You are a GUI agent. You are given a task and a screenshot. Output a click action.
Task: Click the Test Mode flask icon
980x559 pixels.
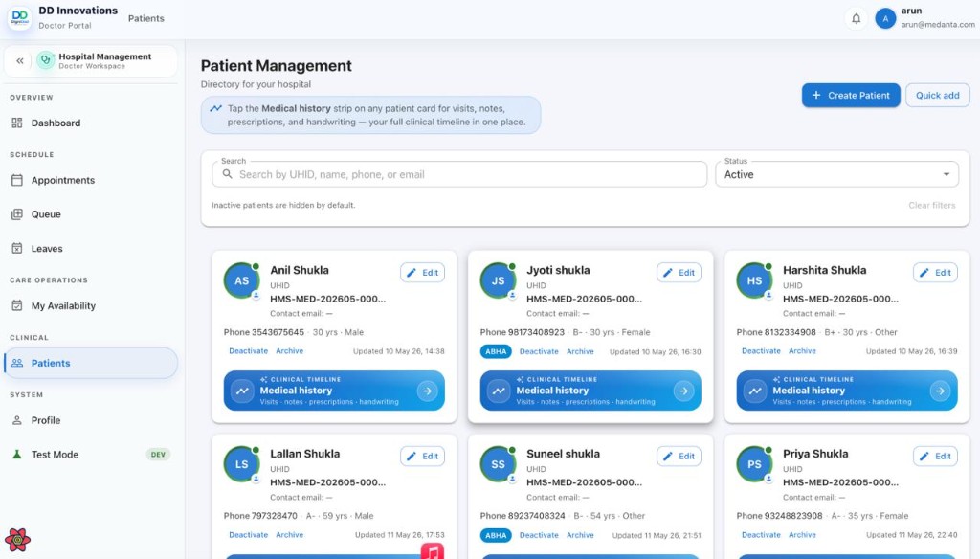(17, 455)
